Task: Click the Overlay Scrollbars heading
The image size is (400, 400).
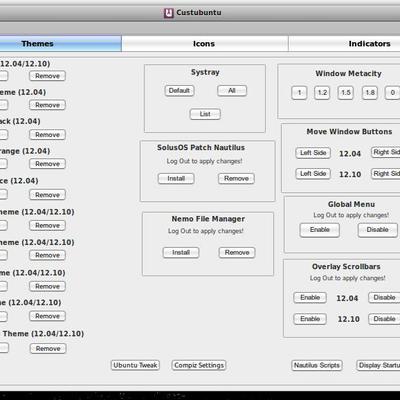Action: coord(346,267)
